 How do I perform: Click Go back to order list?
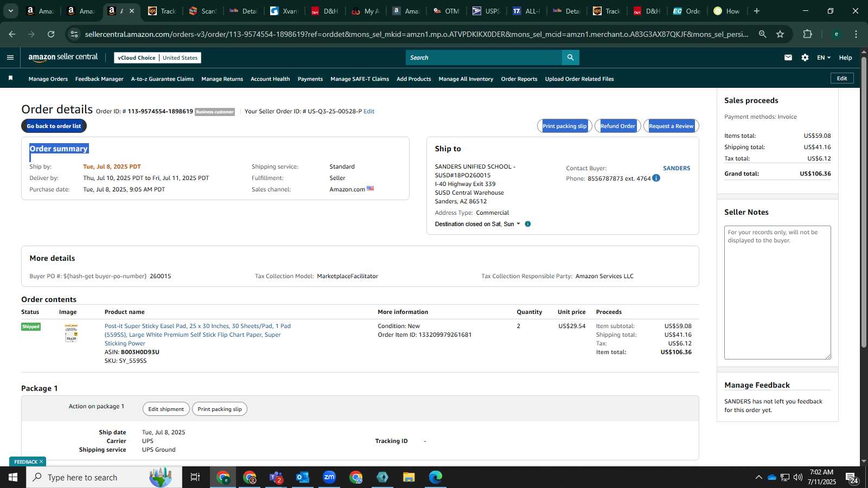54,126
